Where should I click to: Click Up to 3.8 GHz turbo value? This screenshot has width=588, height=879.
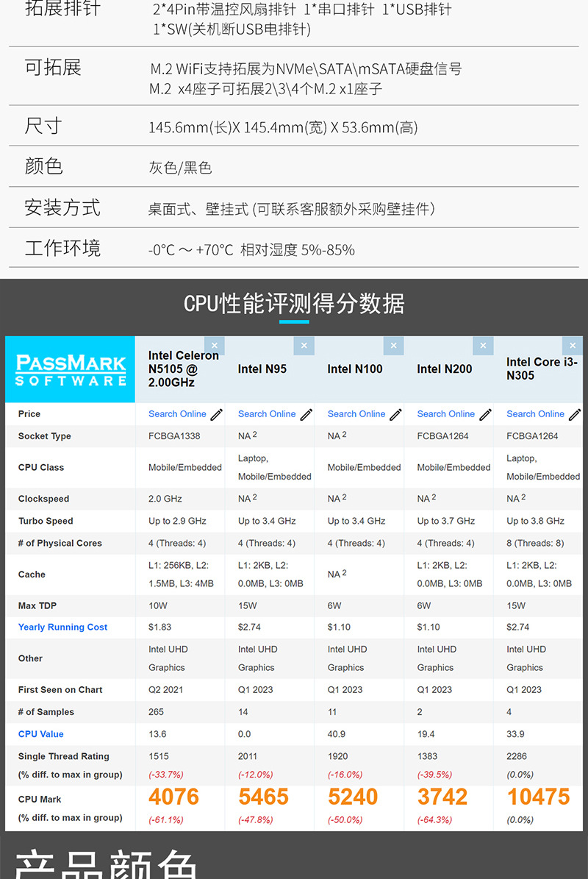tap(535, 521)
